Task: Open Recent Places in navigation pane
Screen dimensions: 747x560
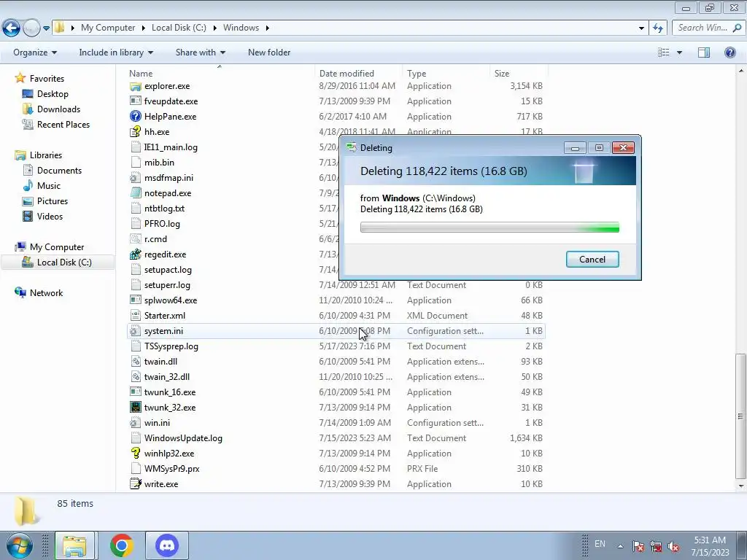Action: tap(63, 124)
